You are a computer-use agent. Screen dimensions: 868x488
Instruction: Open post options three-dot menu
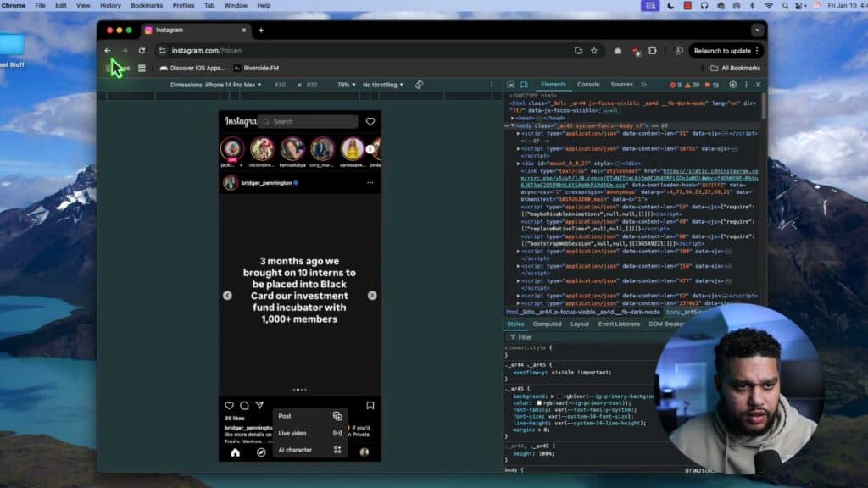point(370,183)
